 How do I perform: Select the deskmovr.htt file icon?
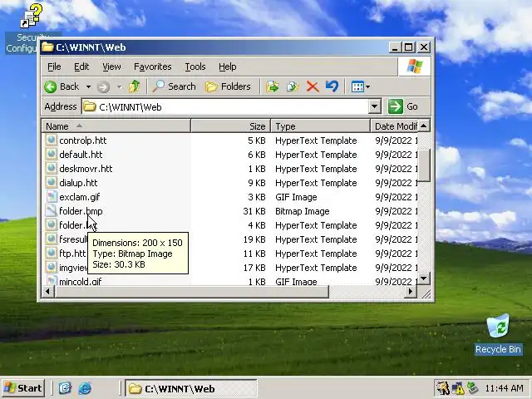point(52,169)
